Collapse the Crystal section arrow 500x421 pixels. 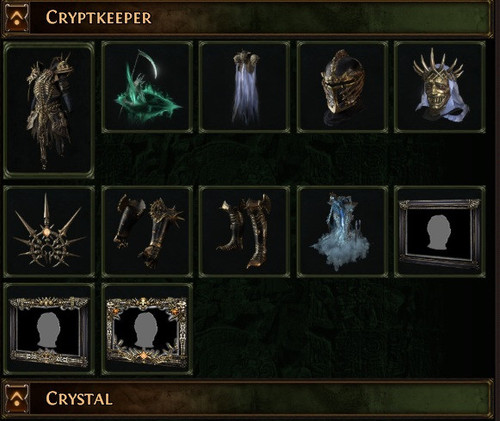[16, 398]
